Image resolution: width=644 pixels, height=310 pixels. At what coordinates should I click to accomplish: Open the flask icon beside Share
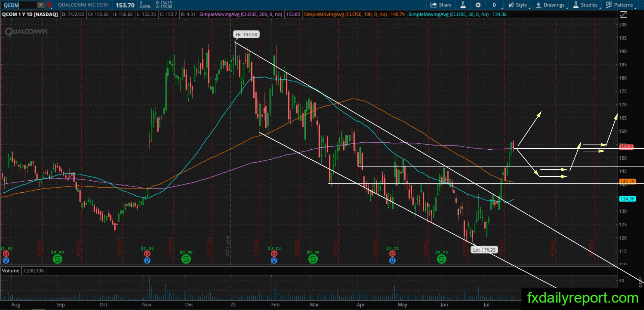(463, 5)
